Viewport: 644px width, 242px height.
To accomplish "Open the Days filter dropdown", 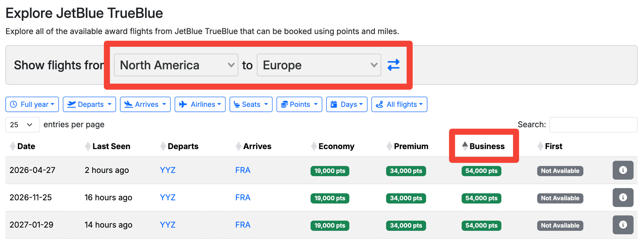I will pos(346,104).
